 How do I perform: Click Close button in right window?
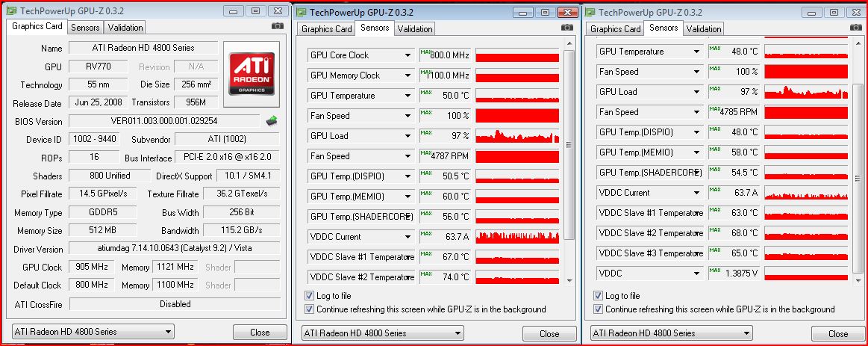838,334
